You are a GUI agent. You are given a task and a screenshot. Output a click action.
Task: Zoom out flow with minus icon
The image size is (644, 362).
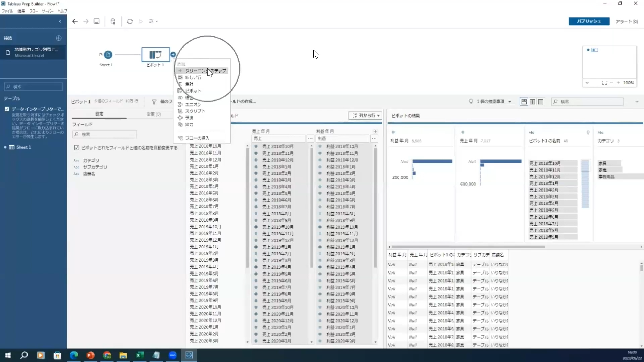click(x=612, y=83)
